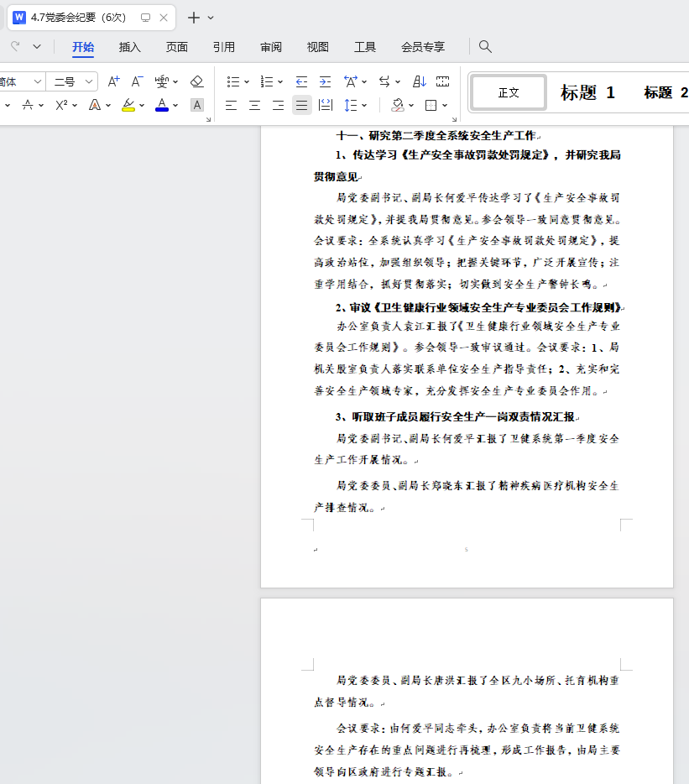
Task: Open the 引用 tab
Action: [224, 47]
